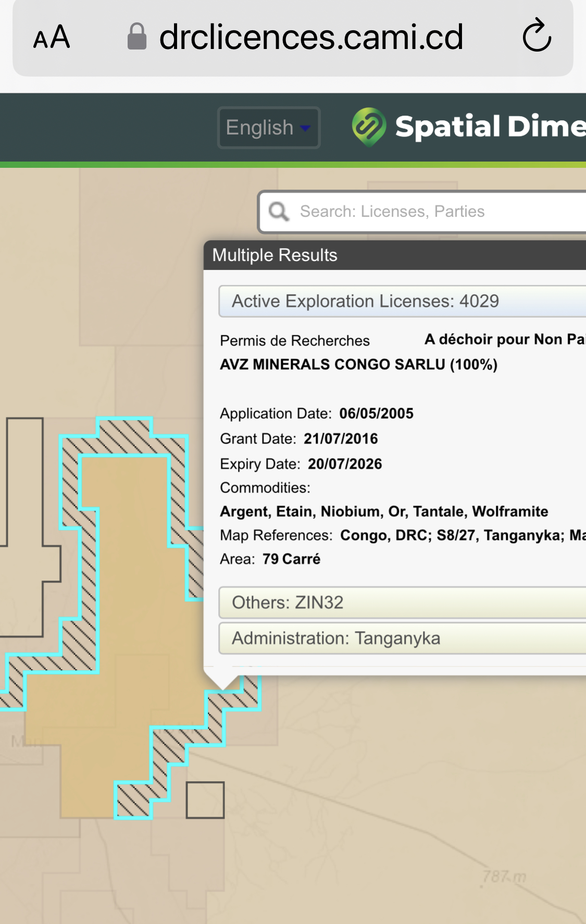586x924 pixels.
Task: Select AVZ MINERALS CONGO SARLU (100%) text
Action: (x=359, y=364)
